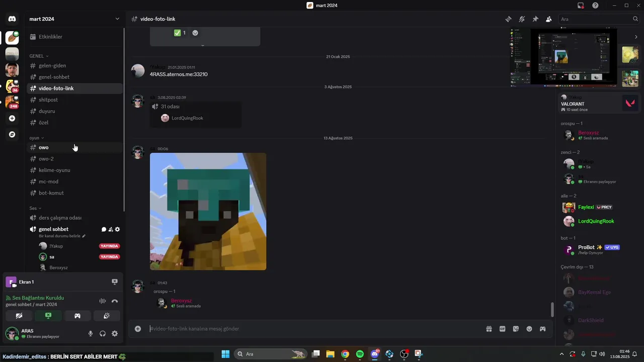This screenshot has height=362, width=644.
Task: Go to kelime-oyunu channel
Action: click(74, 170)
